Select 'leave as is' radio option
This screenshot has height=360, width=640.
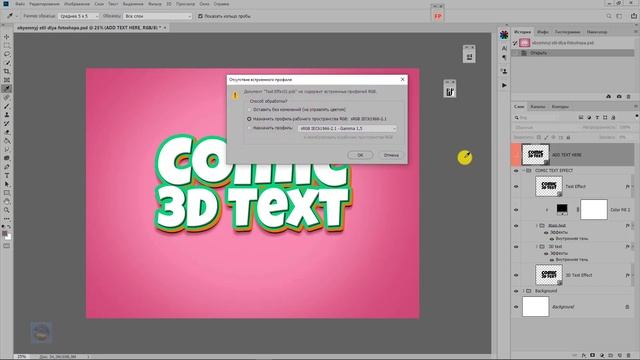pyautogui.click(x=249, y=110)
